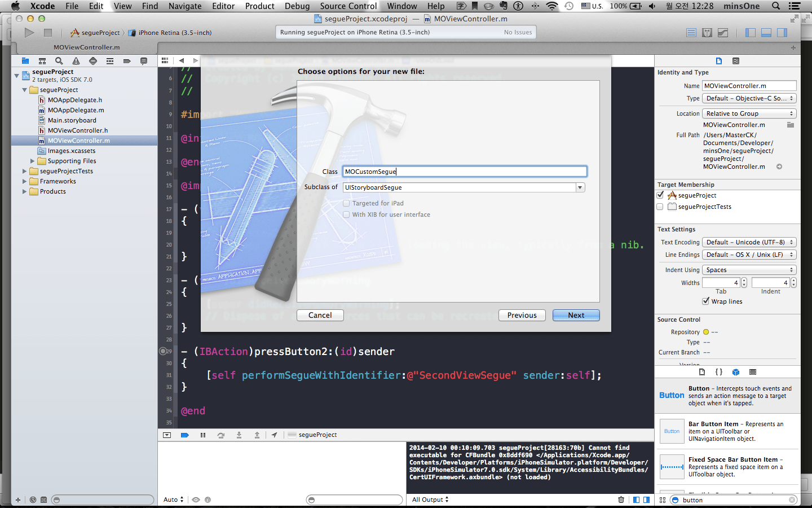The image size is (812, 508).
Task: Open the Navigate menu
Action: pos(185,6)
